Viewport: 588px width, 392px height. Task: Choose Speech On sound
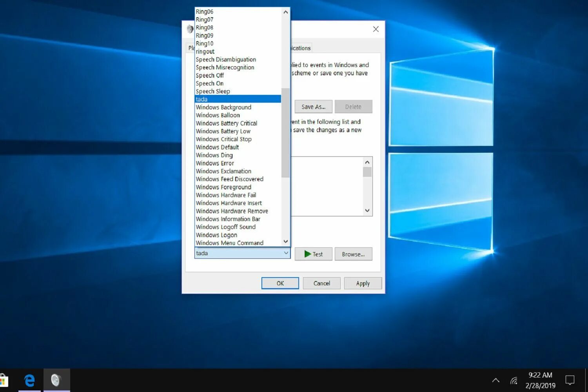(x=238, y=83)
